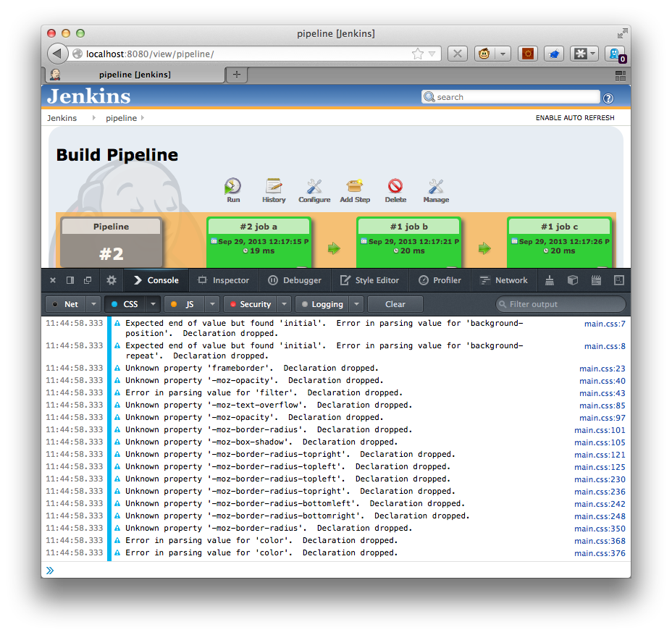Open the #1 job c build card
672x635 pixels.
click(559, 243)
